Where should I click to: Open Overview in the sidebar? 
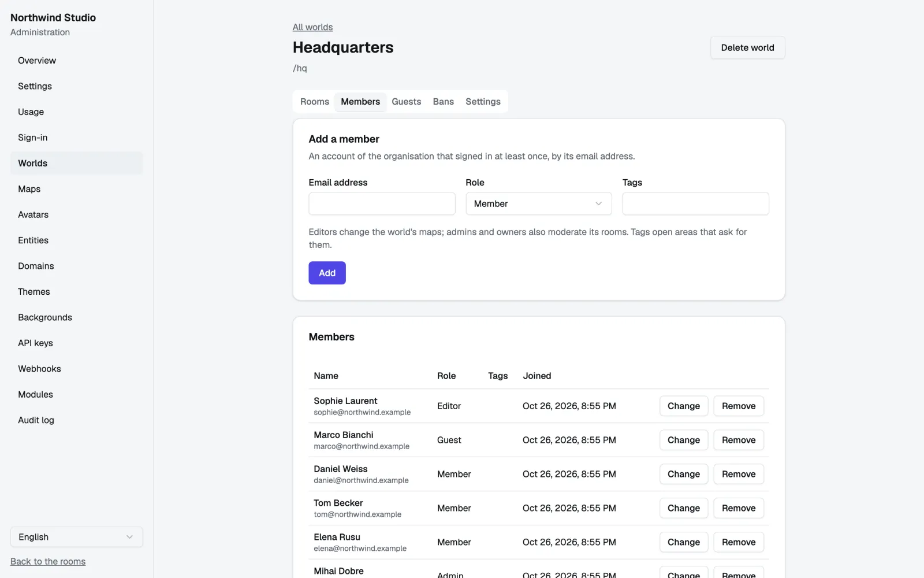pos(76,61)
